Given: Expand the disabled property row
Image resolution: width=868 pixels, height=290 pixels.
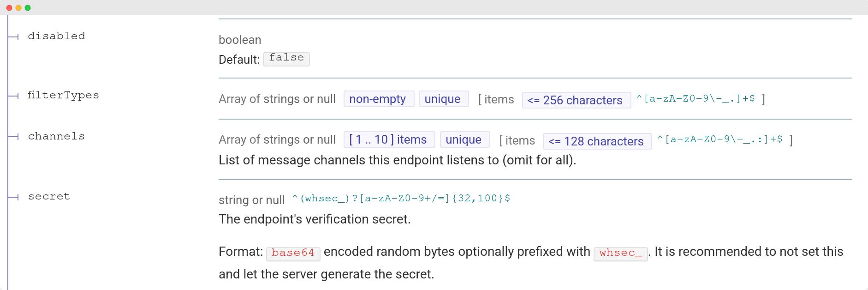Looking at the screenshot, I should (x=56, y=36).
